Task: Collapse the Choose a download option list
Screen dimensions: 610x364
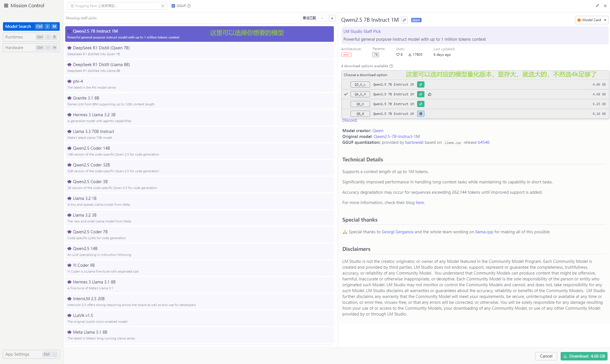Action: pyautogui.click(x=365, y=75)
